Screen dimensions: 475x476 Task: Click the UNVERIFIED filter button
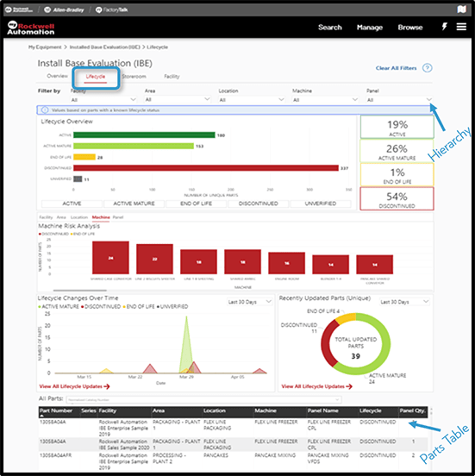pyautogui.click(x=321, y=204)
